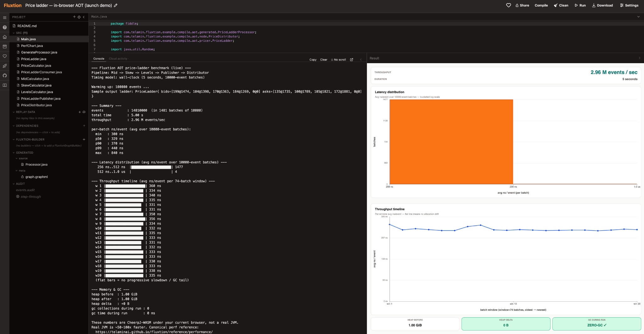Switch to the Console tab
The height and width of the screenshot is (334, 644).
click(99, 59)
